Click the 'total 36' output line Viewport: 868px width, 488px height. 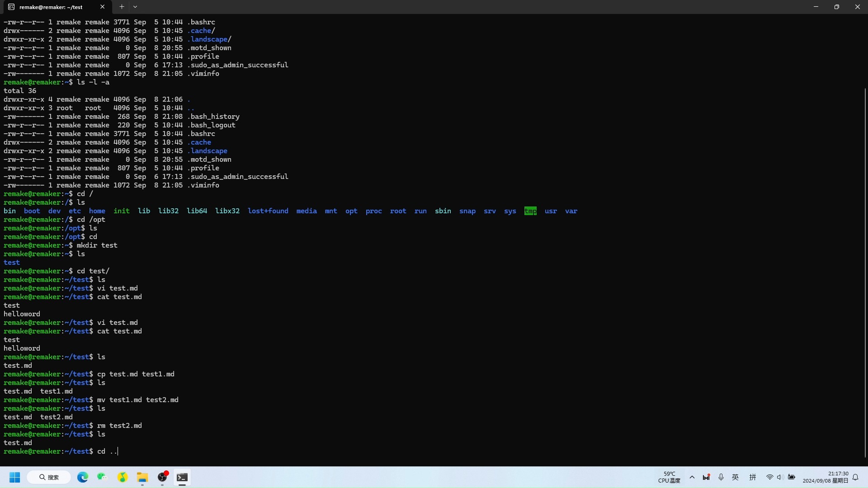pyautogui.click(x=20, y=91)
